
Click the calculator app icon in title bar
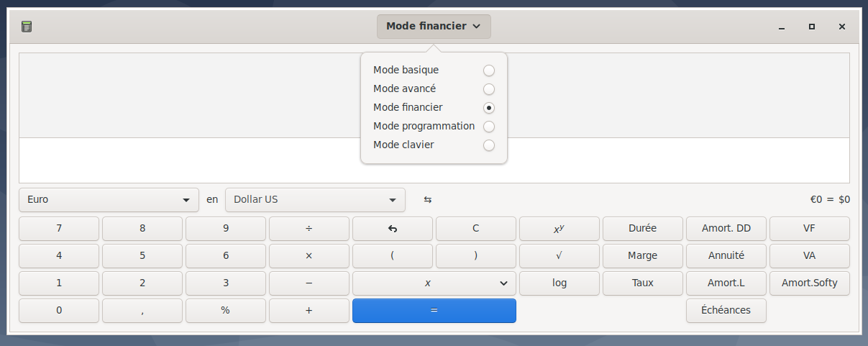(27, 27)
